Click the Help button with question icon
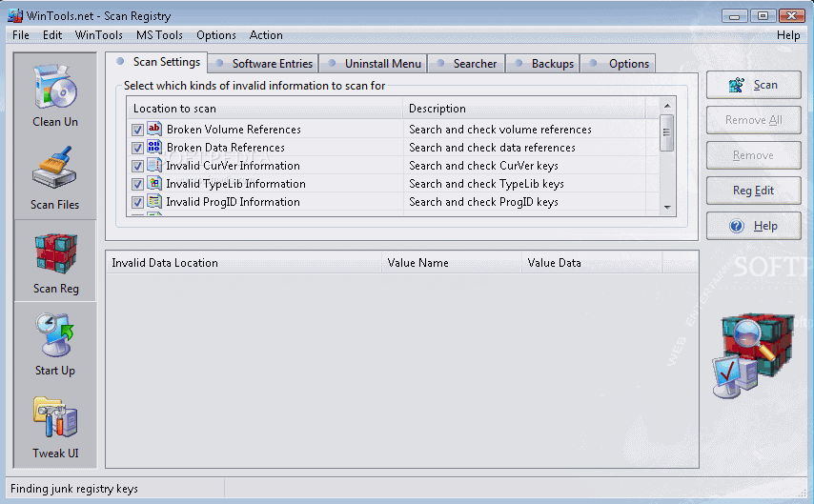The image size is (814, 504). tap(753, 227)
